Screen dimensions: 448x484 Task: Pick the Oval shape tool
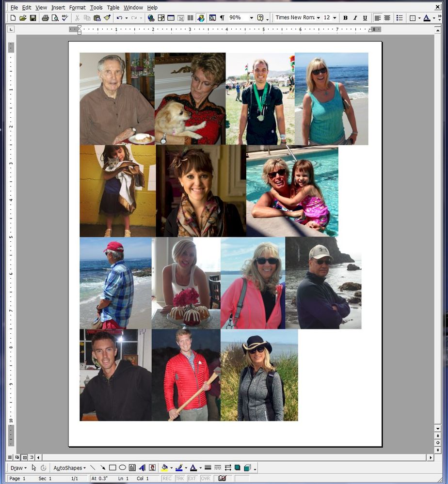(x=122, y=468)
